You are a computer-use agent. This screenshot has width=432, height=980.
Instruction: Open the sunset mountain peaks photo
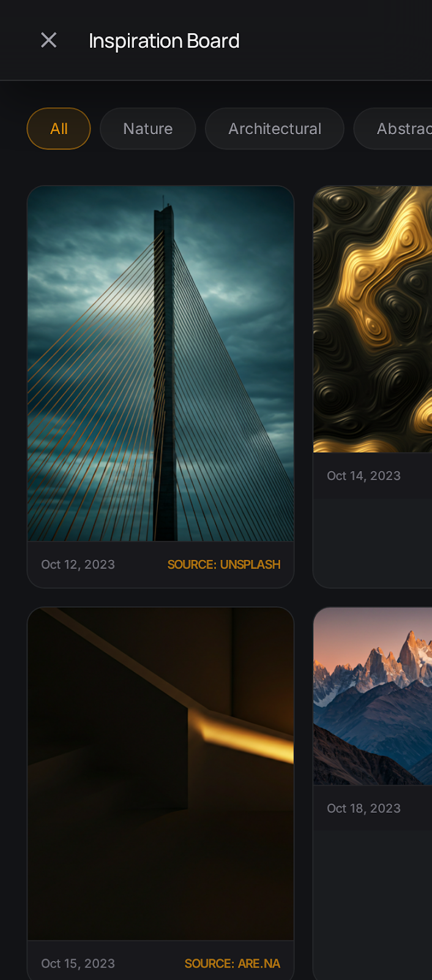coord(373,696)
